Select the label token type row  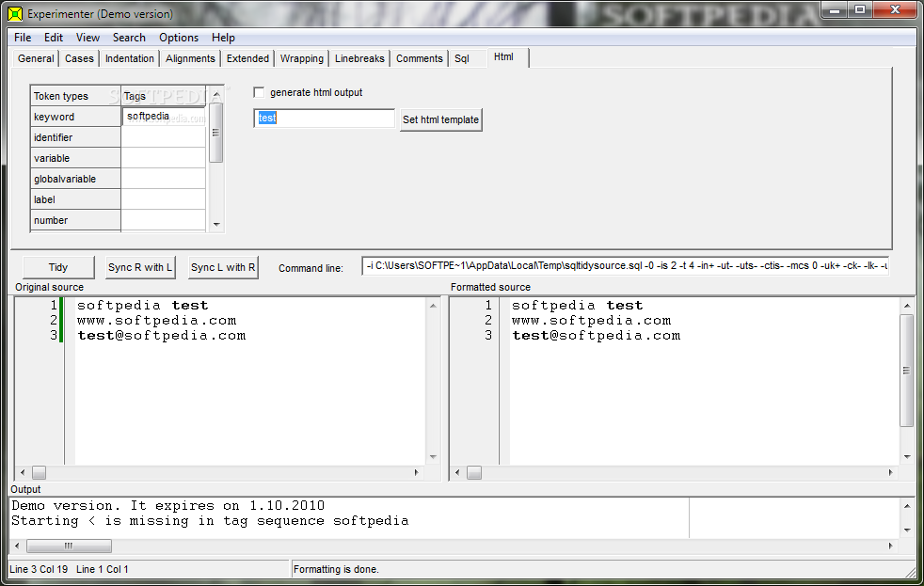pyautogui.click(x=75, y=199)
